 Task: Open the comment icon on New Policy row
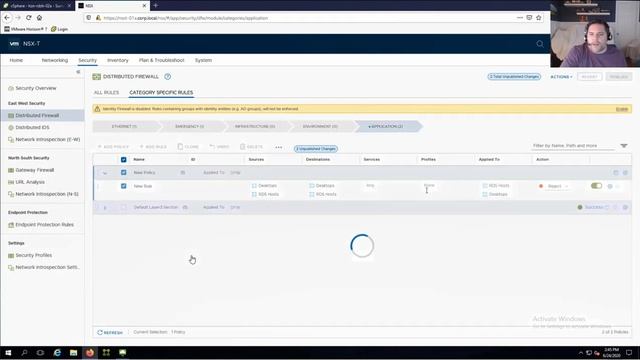(x=616, y=173)
